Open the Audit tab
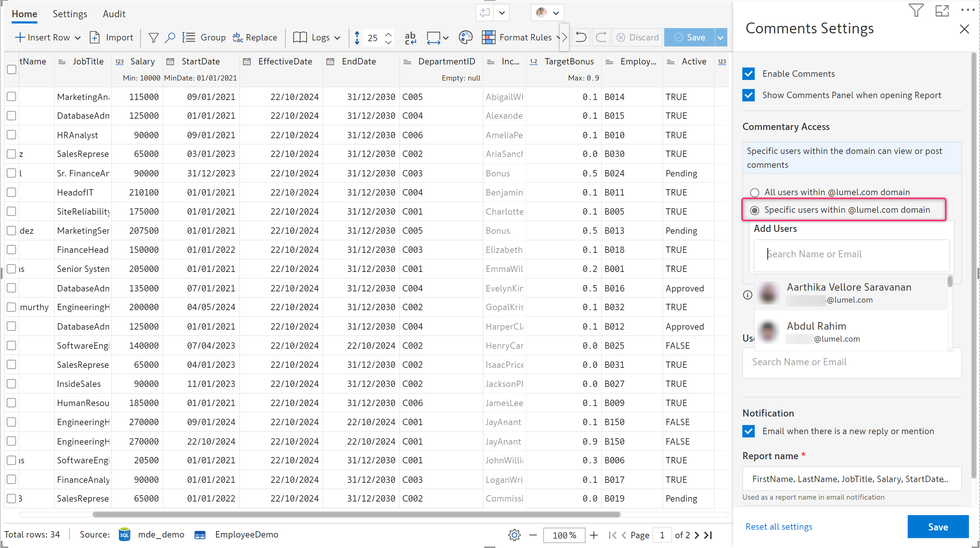Screen dimensions: 980x548 pos(114,14)
